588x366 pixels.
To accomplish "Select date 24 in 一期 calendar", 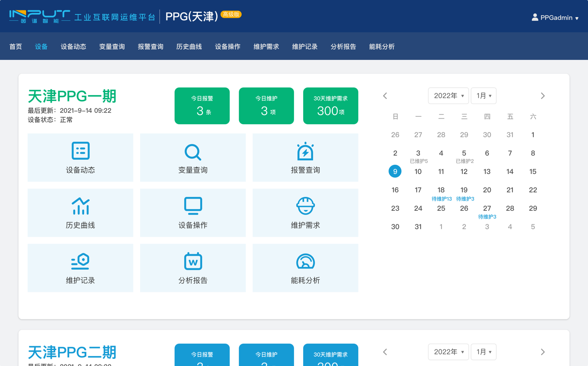I will [418, 208].
